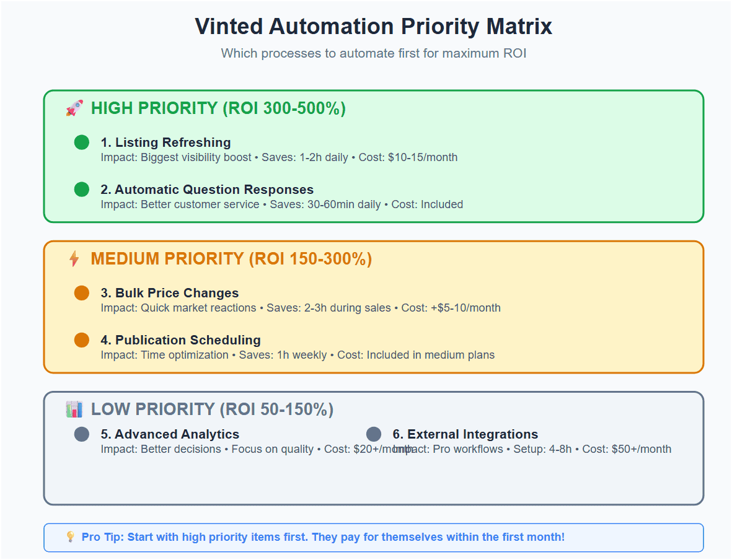This screenshot has height=560, width=732.
Task: Select the Publication Scheduling title
Action: (180, 340)
